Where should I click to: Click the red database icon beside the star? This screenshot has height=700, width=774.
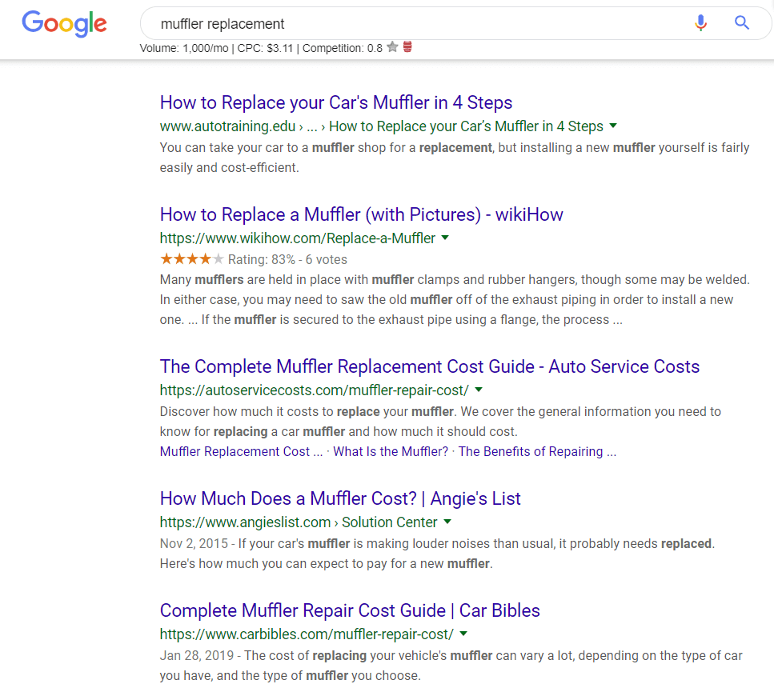coord(407,47)
